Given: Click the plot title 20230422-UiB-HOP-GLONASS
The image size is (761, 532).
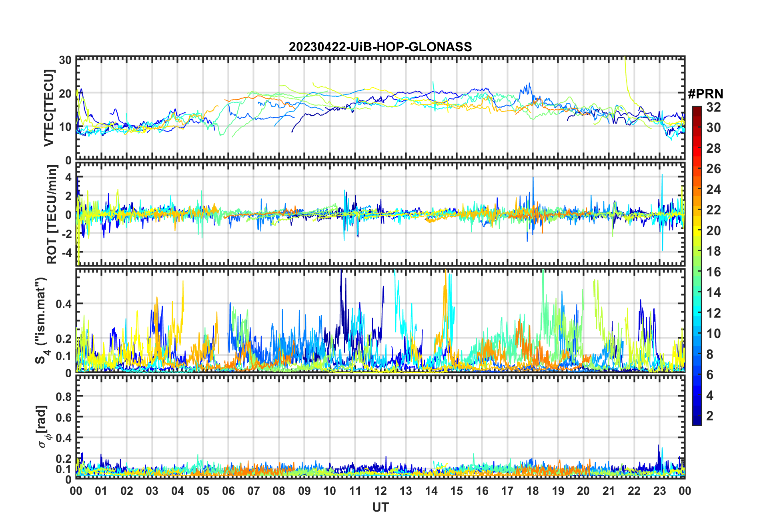Looking at the screenshot, I should coord(380,47).
